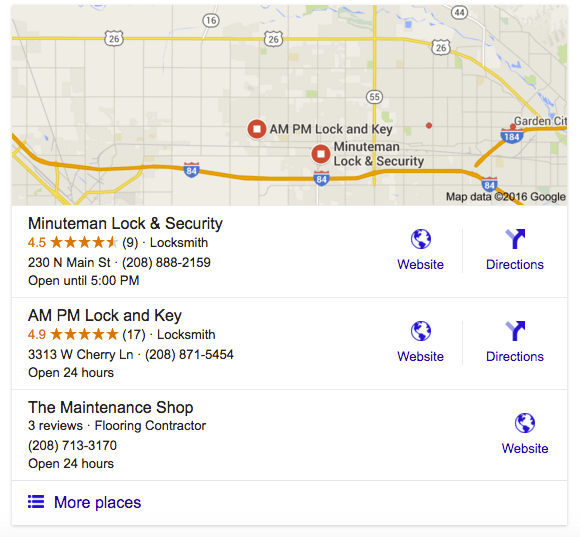Click the Website label under Minuteman listing
The height and width of the screenshot is (537, 580).
421,264
